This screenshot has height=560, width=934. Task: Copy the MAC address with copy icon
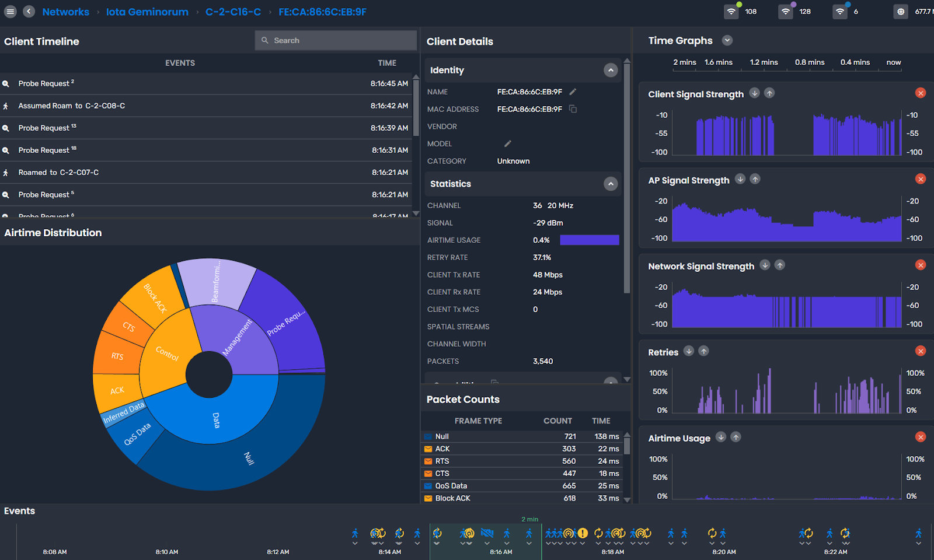coord(573,109)
